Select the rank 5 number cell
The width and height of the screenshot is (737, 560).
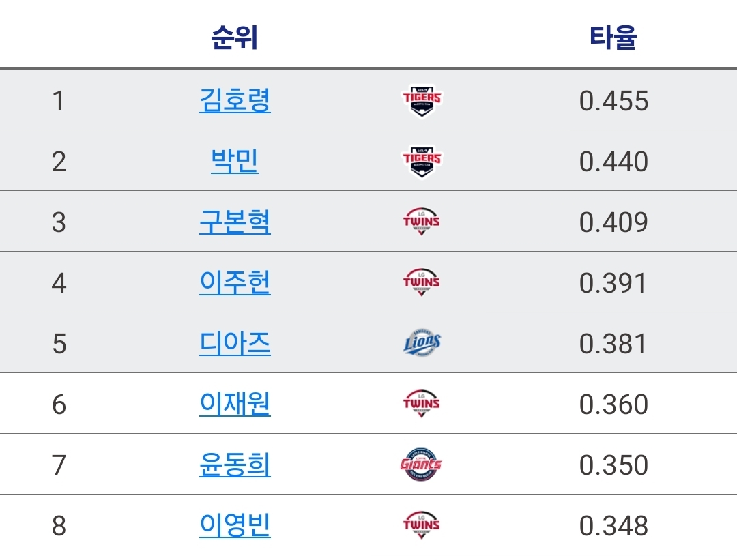tap(59, 343)
